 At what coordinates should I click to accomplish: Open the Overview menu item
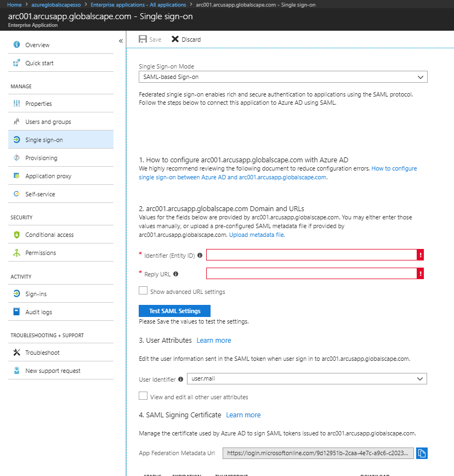point(61,45)
